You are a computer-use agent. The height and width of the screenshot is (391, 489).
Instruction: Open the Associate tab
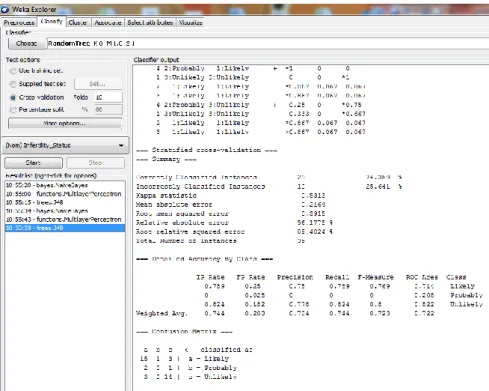pyautogui.click(x=108, y=23)
